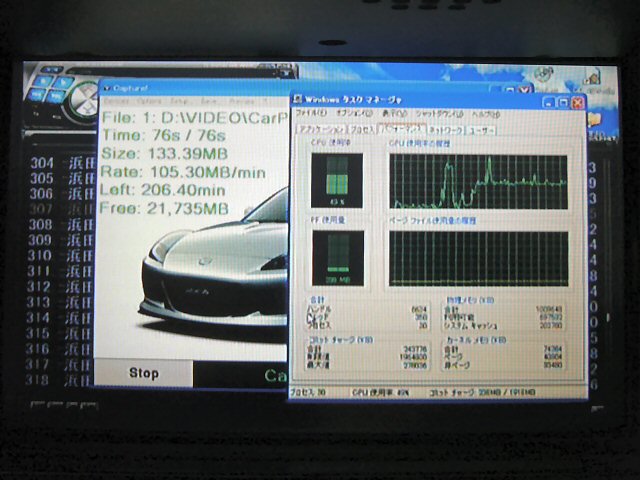Click the Task Manager title bar icon
This screenshot has width=640, height=480.
pyautogui.click(x=298, y=99)
